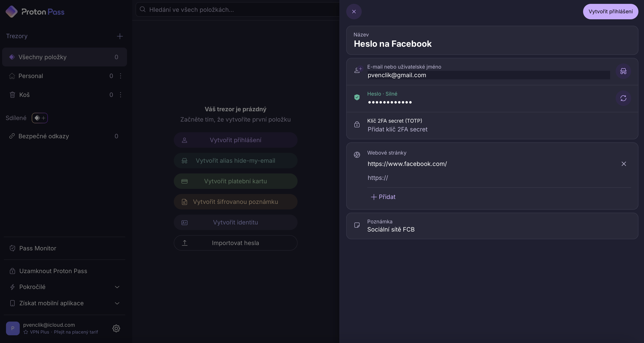The width and height of the screenshot is (644, 343).
Task: Open the Bezpečné odkazy section
Action: click(44, 136)
